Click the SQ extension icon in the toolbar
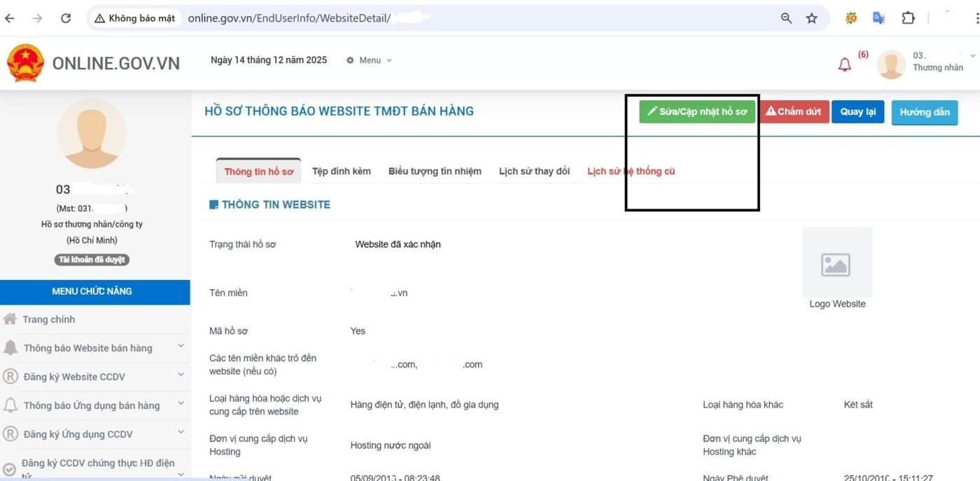This screenshot has height=481, width=980. [850, 18]
